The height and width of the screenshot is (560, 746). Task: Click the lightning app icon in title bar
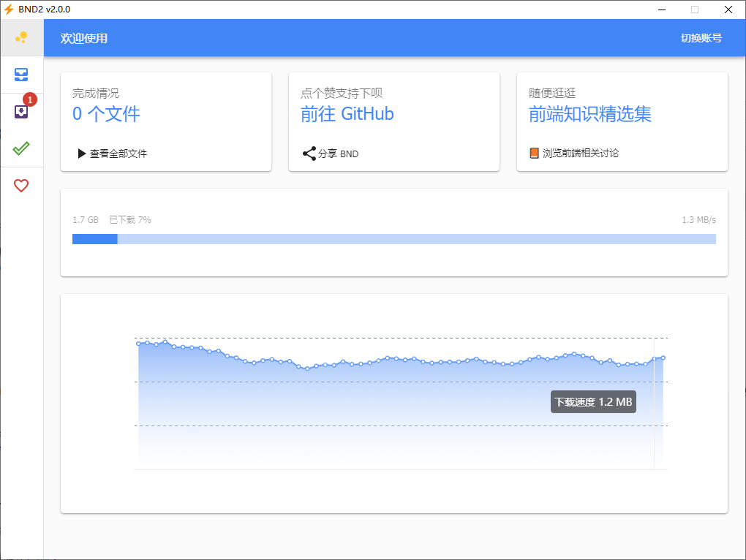point(9,10)
